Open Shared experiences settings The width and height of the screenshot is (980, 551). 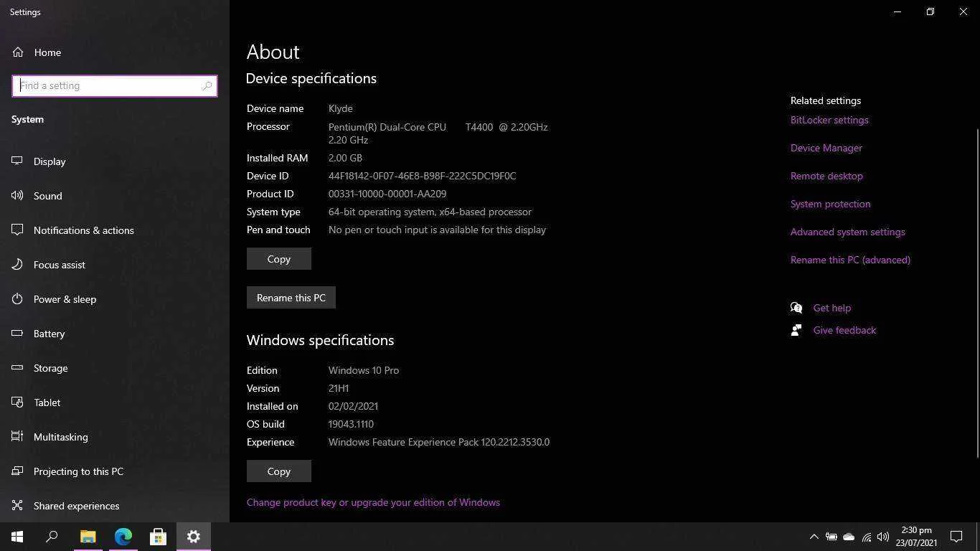pyautogui.click(x=115, y=506)
